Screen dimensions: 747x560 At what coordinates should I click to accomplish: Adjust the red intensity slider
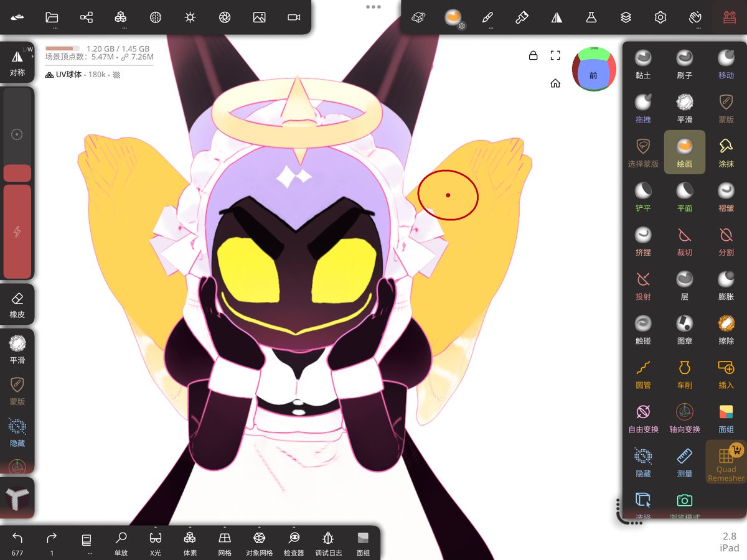pos(17,231)
